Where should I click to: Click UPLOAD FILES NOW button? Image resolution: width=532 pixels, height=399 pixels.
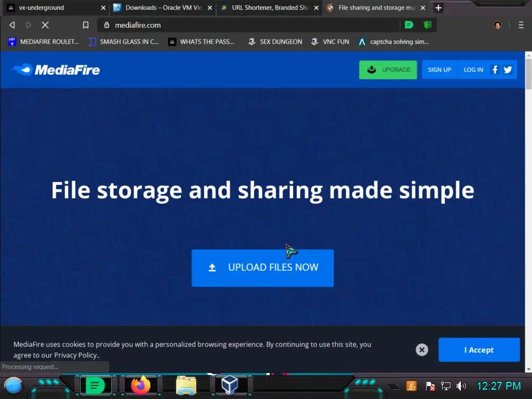pyautogui.click(x=262, y=268)
